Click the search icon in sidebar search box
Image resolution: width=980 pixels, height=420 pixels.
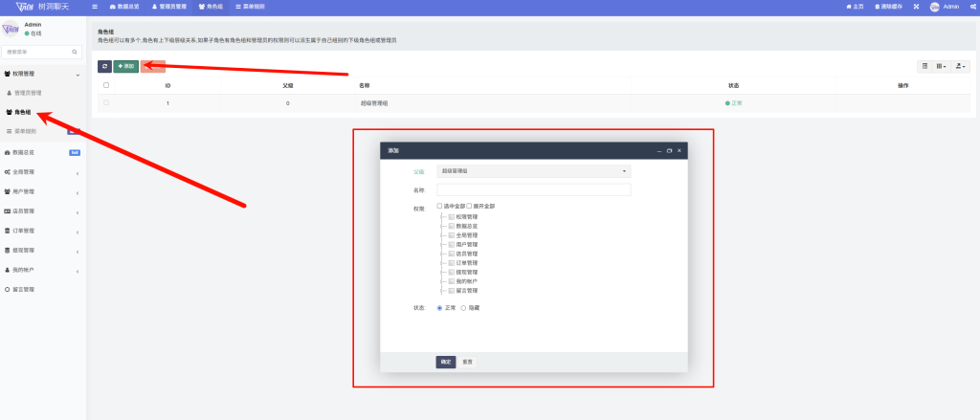tap(75, 51)
